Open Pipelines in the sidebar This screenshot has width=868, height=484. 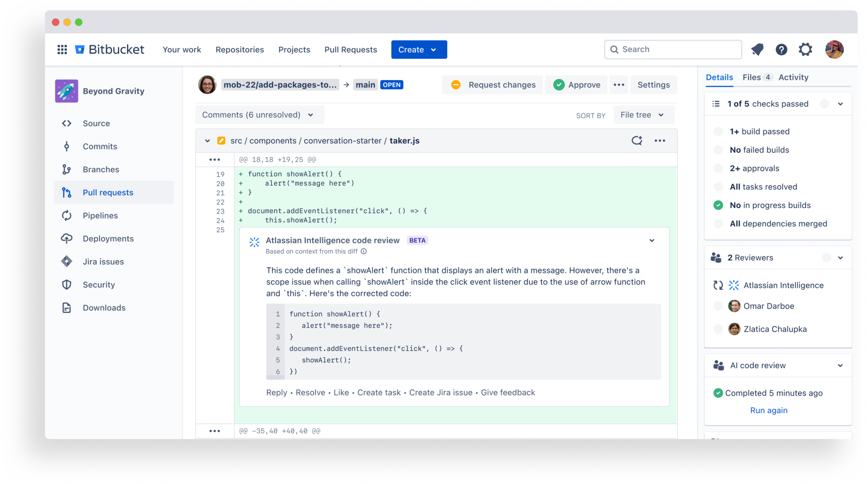100,215
